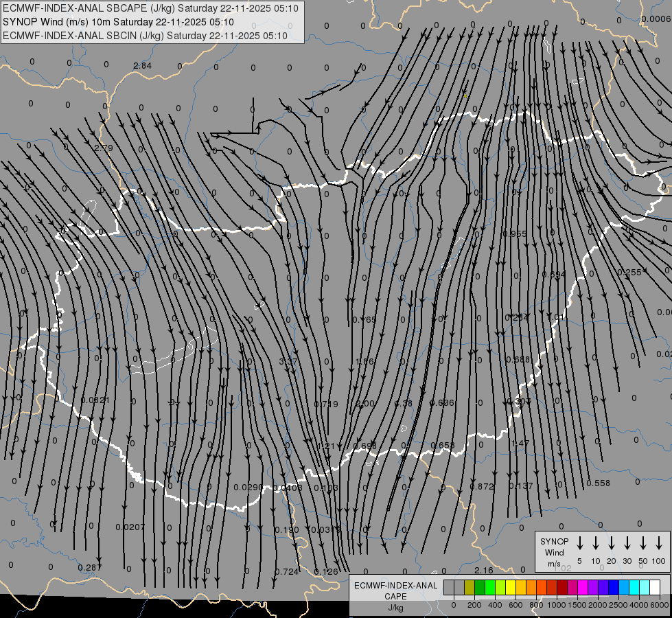Click the map value 0.255
Viewport: 672px width, 618px height.
click(x=629, y=273)
